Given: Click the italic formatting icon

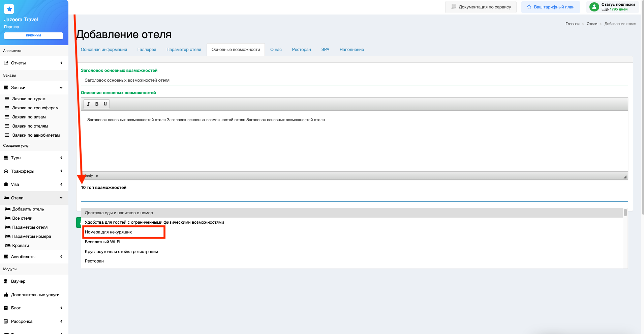Looking at the screenshot, I should 88,104.
